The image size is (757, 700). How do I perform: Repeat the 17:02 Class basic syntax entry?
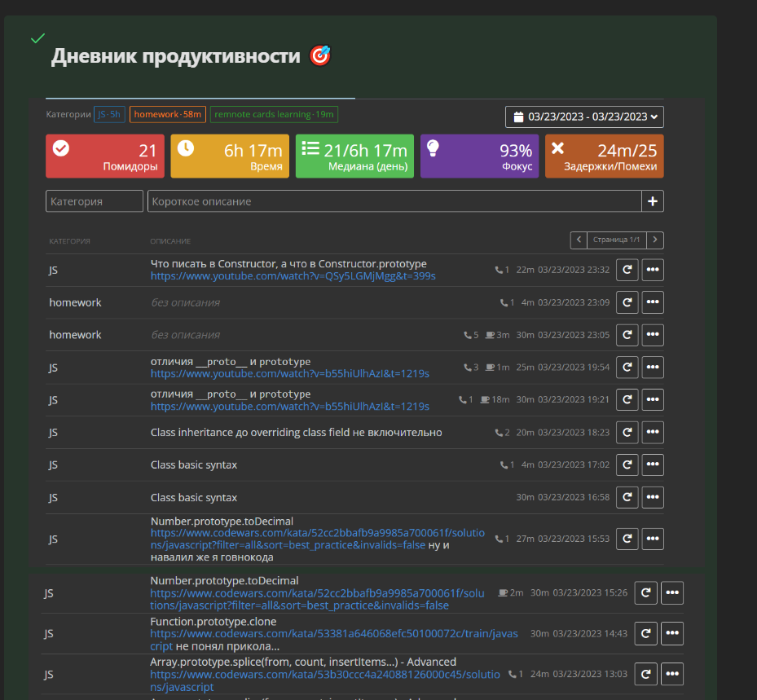(x=627, y=465)
